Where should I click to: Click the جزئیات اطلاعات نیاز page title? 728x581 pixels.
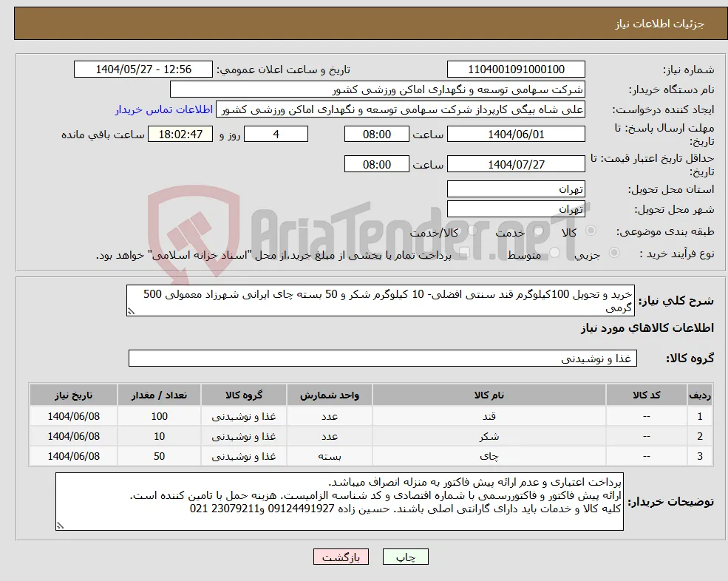click(660, 24)
